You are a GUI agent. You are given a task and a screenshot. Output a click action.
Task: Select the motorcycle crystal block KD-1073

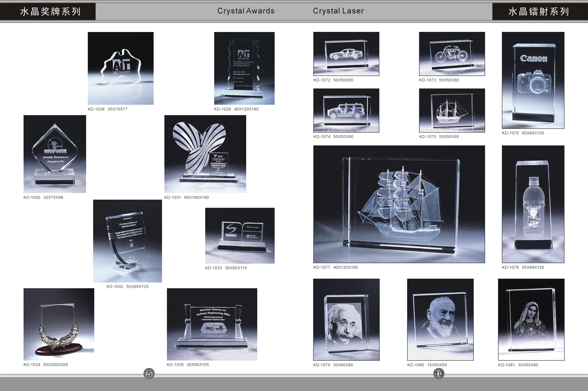452,54
